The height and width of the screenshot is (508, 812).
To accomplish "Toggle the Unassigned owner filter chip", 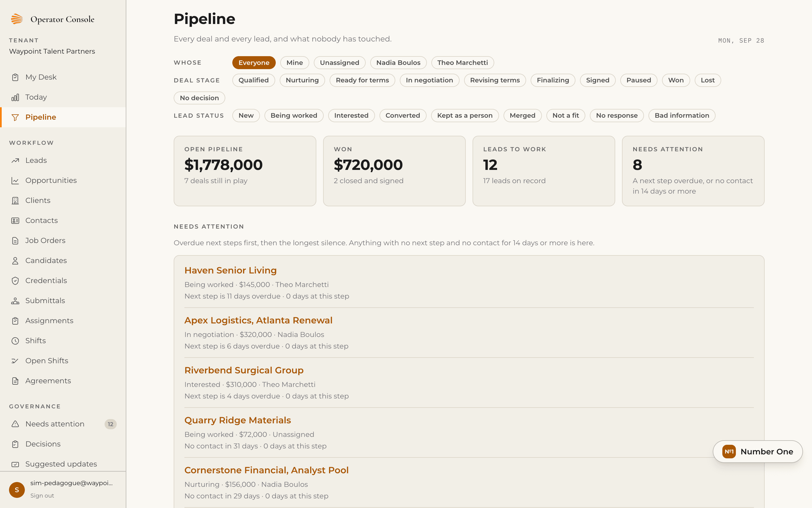I will [x=339, y=62].
